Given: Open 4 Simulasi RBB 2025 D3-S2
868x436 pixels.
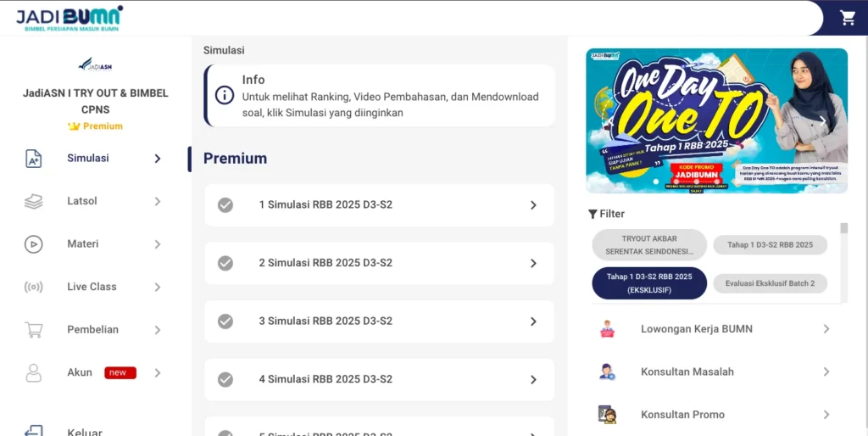Looking at the screenshot, I should (x=379, y=379).
